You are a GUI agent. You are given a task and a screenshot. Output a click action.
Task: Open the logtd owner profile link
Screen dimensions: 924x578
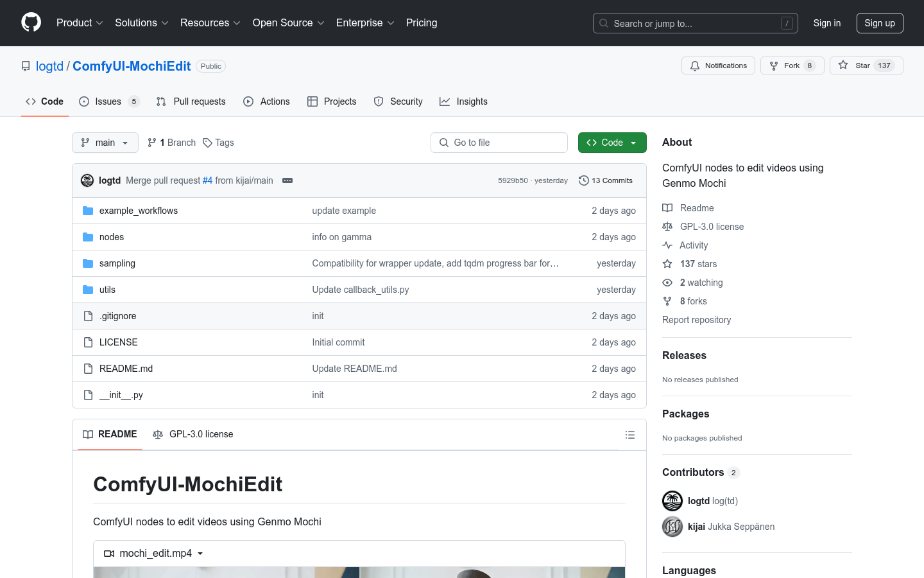coord(49,66)
